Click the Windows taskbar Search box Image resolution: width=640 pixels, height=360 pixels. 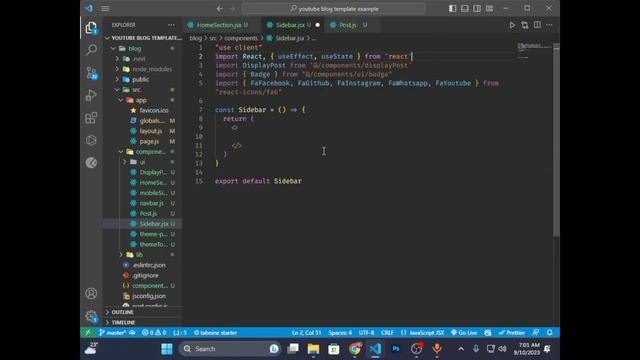coord(230,349)
